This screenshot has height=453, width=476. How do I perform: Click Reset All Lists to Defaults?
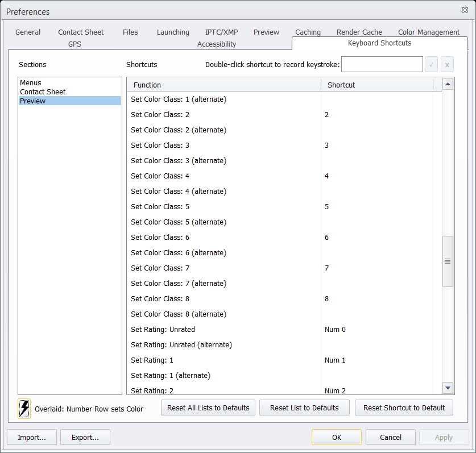(x=208, y=408)
